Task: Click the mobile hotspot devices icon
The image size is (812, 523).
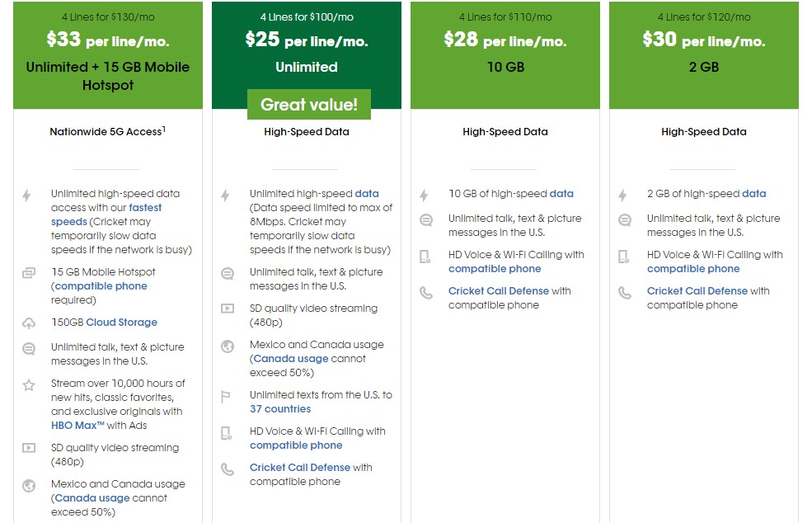Action: tap(29, 273)
